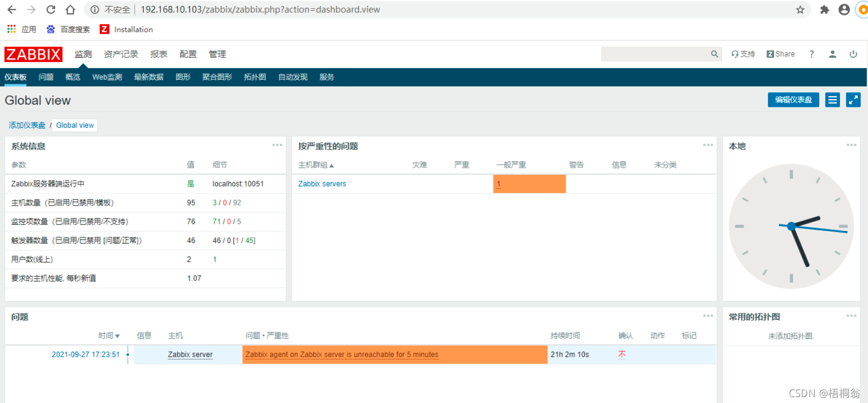Open the 资产记录 top menu

[121, 54]
